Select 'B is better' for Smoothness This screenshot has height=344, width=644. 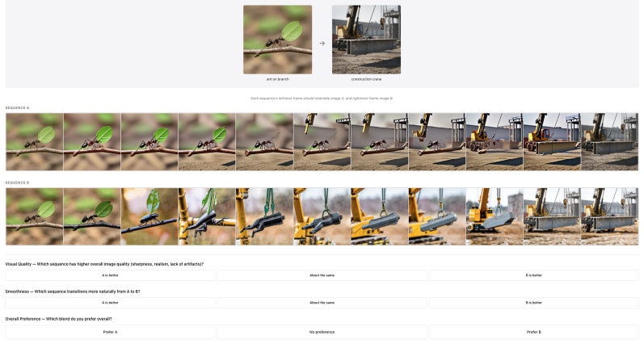point(534,303)
